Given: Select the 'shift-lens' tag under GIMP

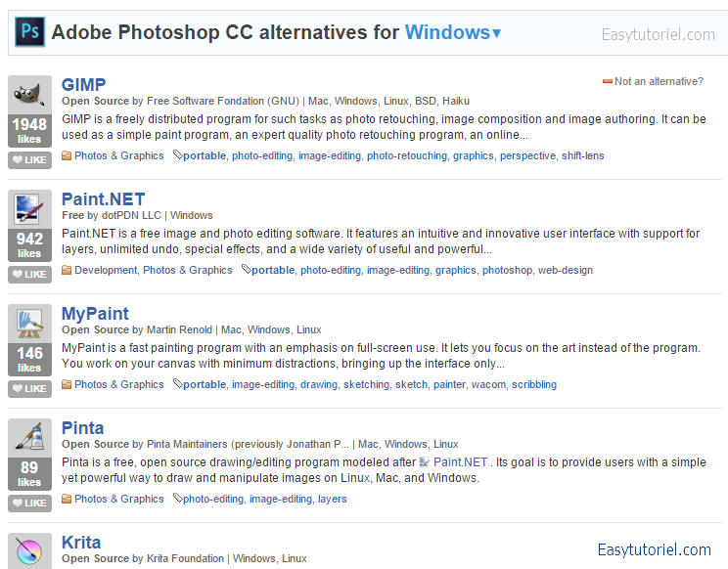Looking at the screenshot, I should click(x=582, y=155).
